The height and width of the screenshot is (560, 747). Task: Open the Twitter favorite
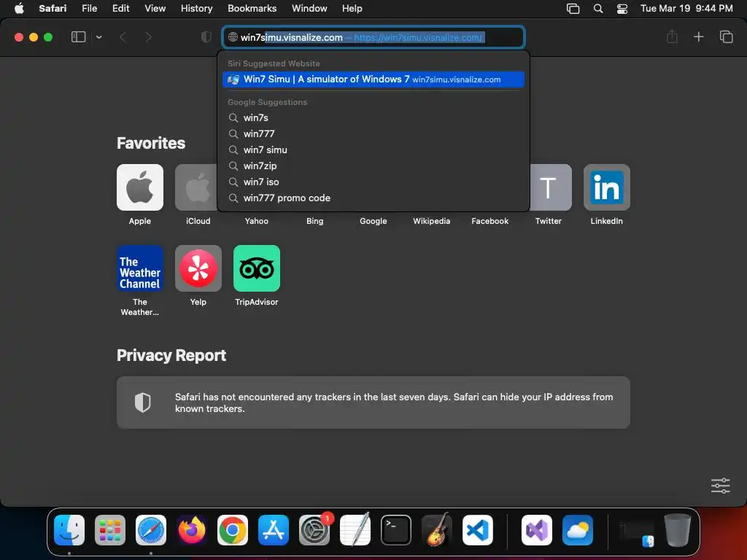[551, 187]
